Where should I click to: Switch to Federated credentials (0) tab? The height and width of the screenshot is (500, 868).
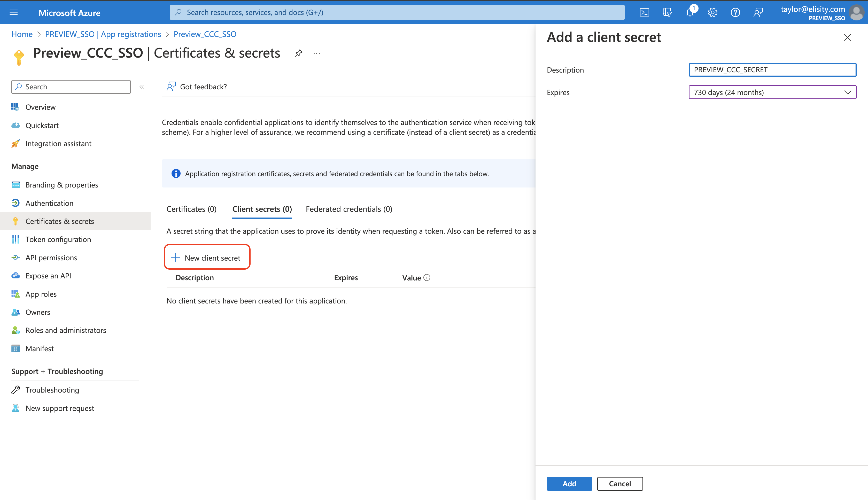(x=349, y=209)
